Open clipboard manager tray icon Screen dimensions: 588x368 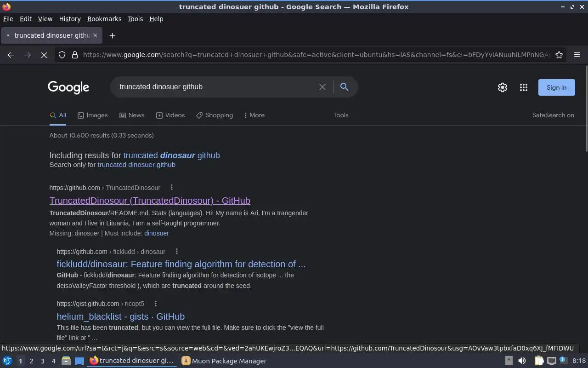(539, 361)
